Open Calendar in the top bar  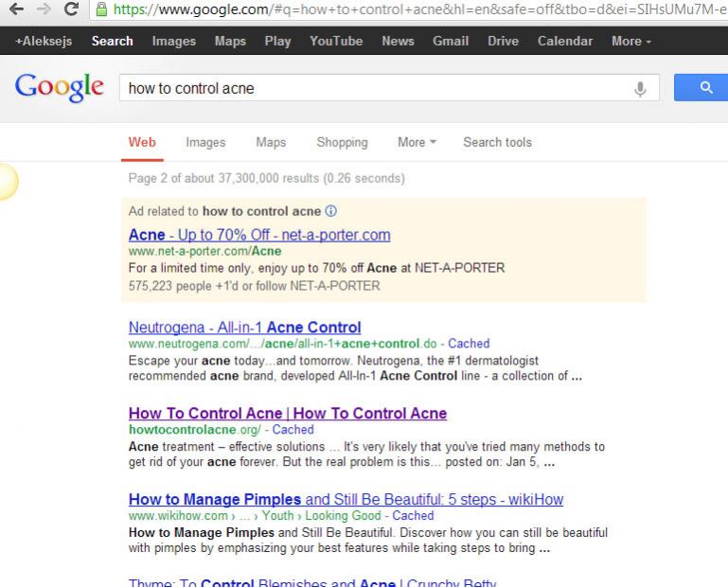(565, 41)
